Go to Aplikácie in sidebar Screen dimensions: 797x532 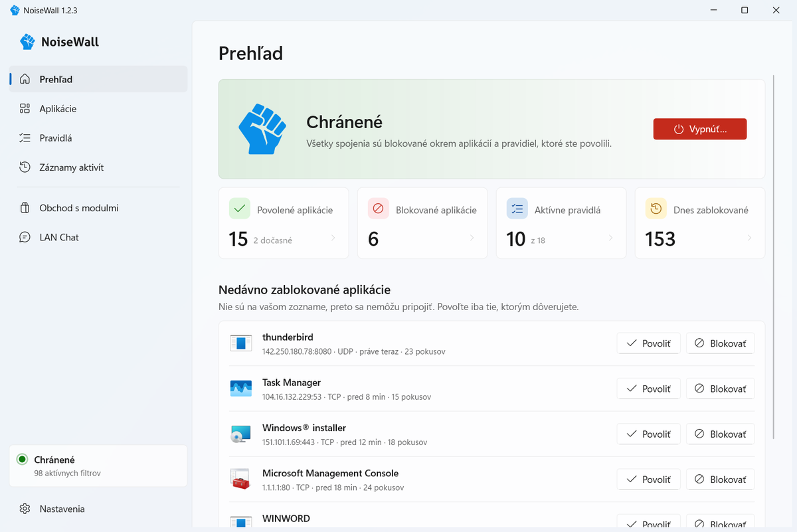coord(98,108)
